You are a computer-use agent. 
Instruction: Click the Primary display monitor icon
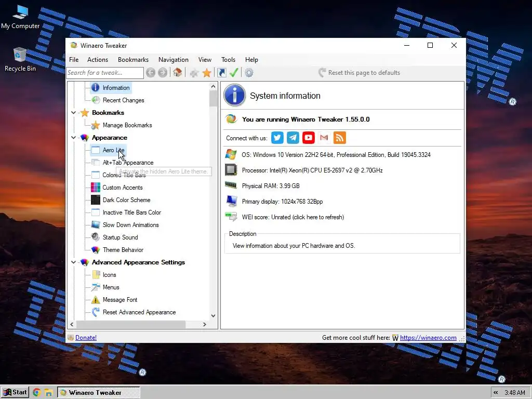pos(232,201)
